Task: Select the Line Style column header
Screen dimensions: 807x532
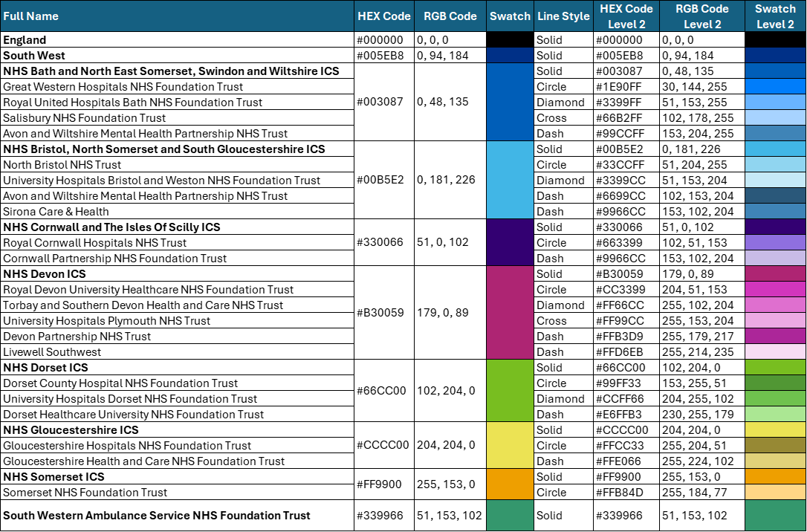Action: click(x=563, y=16)
